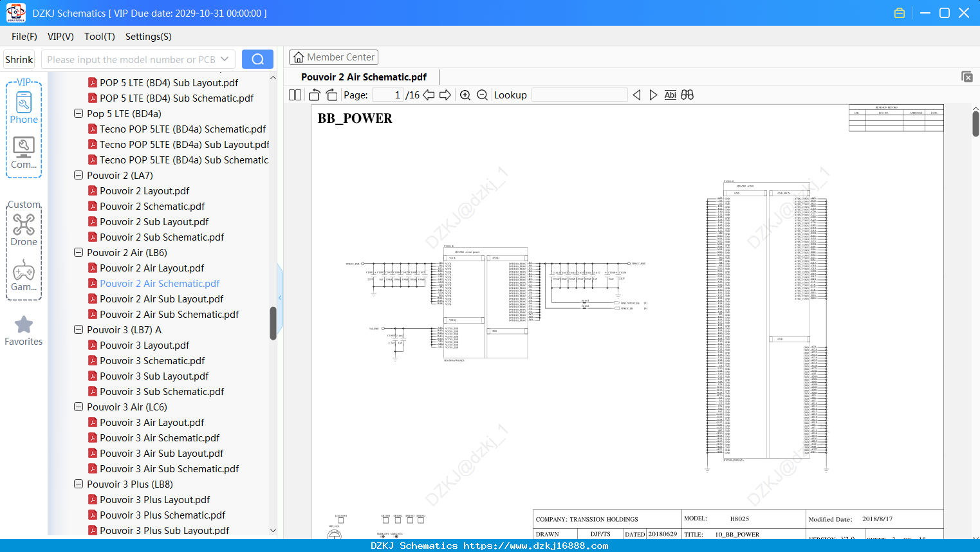
Task: Open Pouvoir 3 Plus Schematic.pdf
Action: (x=162, y=515)
